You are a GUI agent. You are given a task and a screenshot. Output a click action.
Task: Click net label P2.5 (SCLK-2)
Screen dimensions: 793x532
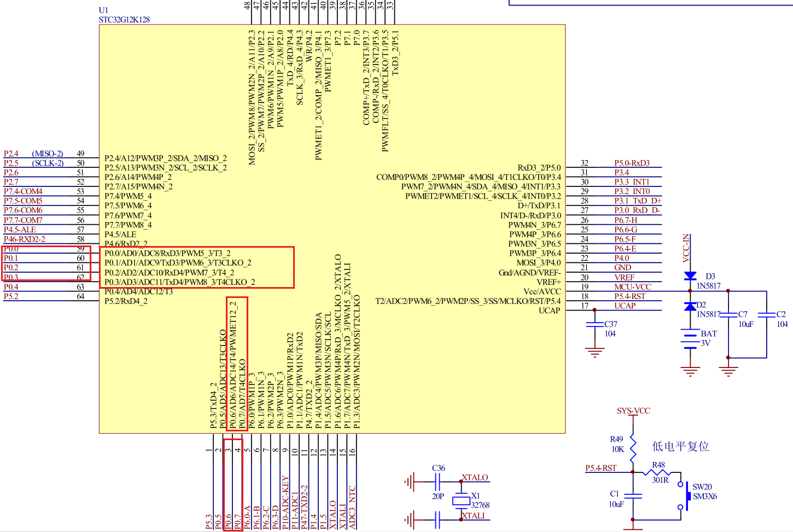33,163
